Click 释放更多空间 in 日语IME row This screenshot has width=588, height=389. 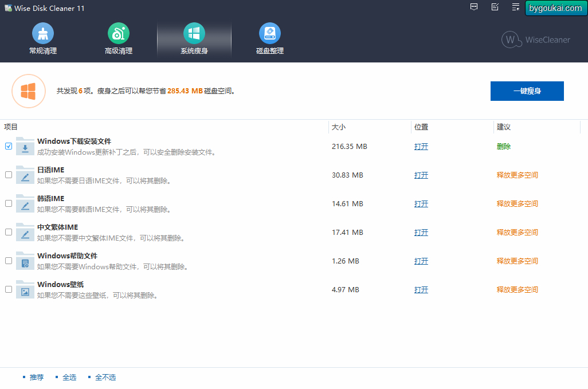click(517, 175)
